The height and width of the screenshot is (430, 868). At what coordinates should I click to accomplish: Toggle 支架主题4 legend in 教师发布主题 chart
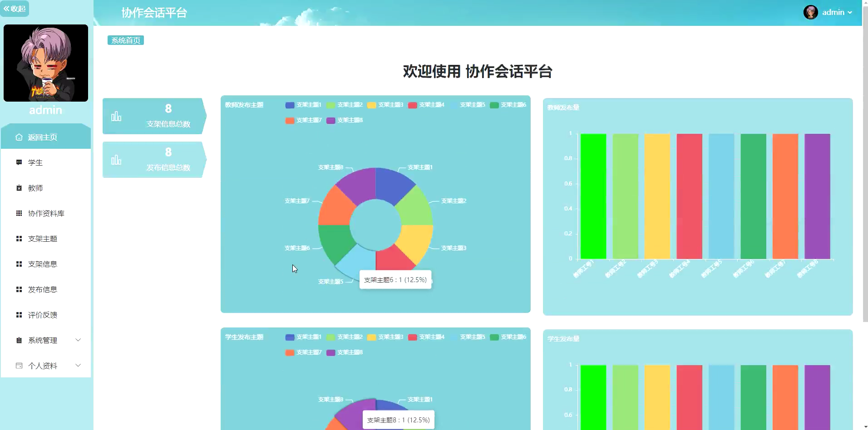[x=426, y=105]
